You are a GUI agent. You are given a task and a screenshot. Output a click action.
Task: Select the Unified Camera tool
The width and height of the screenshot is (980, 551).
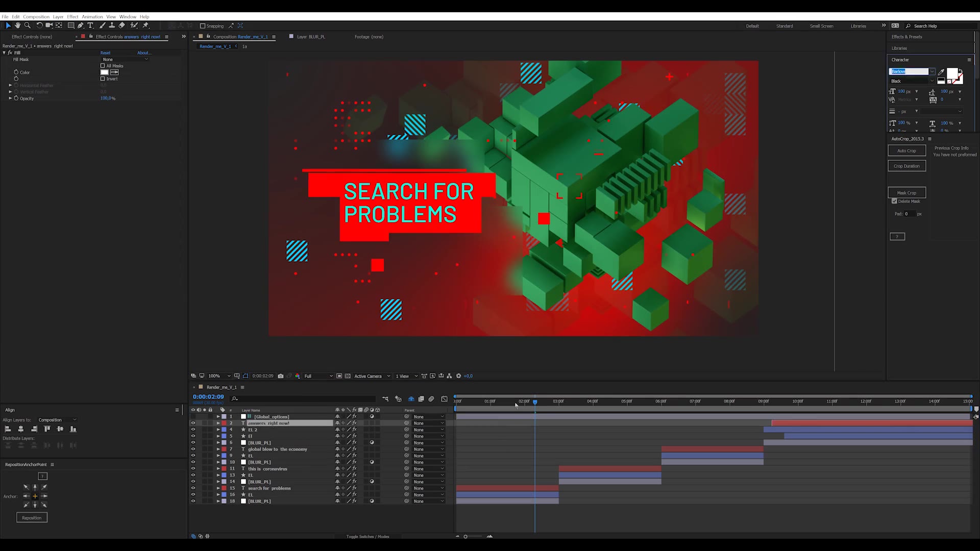coord(49,26)
